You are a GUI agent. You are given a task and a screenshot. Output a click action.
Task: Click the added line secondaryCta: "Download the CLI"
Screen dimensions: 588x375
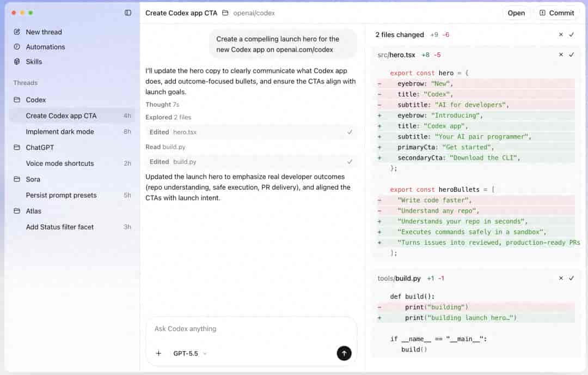[475, 158]
